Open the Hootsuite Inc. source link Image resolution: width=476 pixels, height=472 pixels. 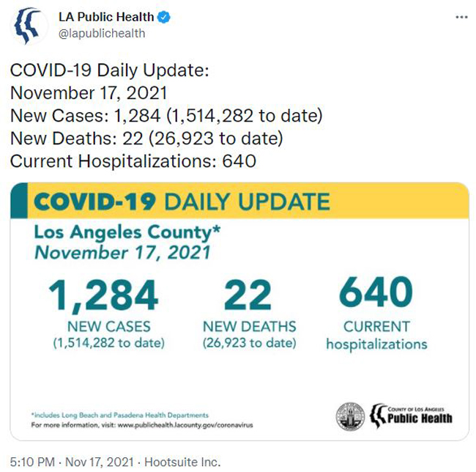tap(182, 462)
